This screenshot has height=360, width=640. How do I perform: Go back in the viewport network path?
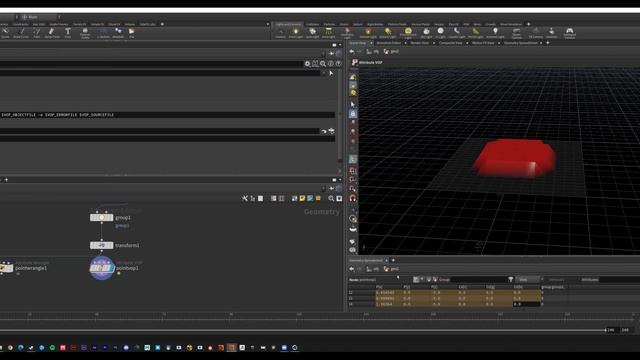352,52
